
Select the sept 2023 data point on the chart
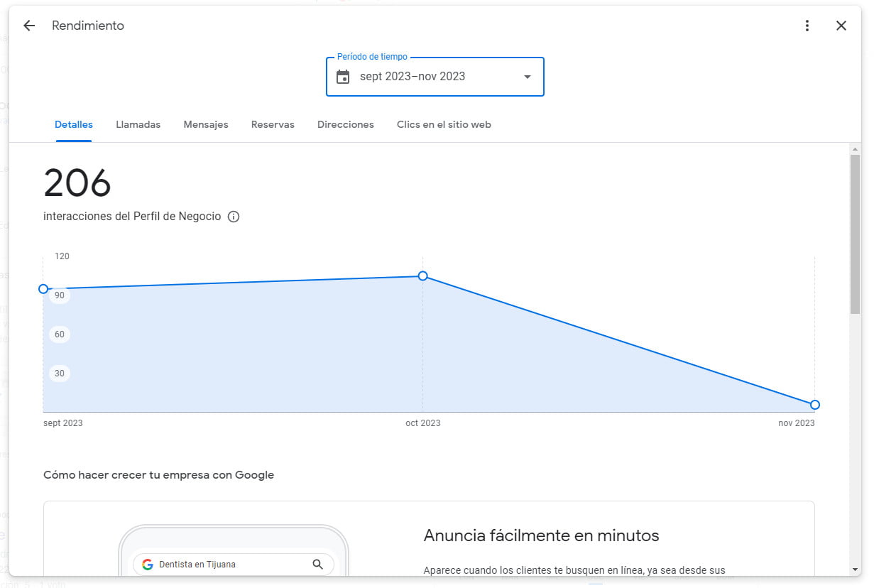(43, 289)
